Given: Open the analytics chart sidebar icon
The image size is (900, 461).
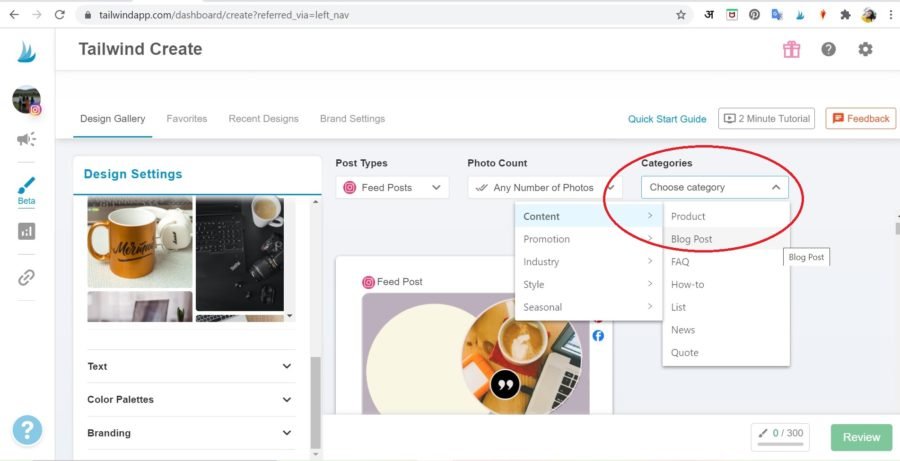Looking at the screenshot, I should coord(27,231).
